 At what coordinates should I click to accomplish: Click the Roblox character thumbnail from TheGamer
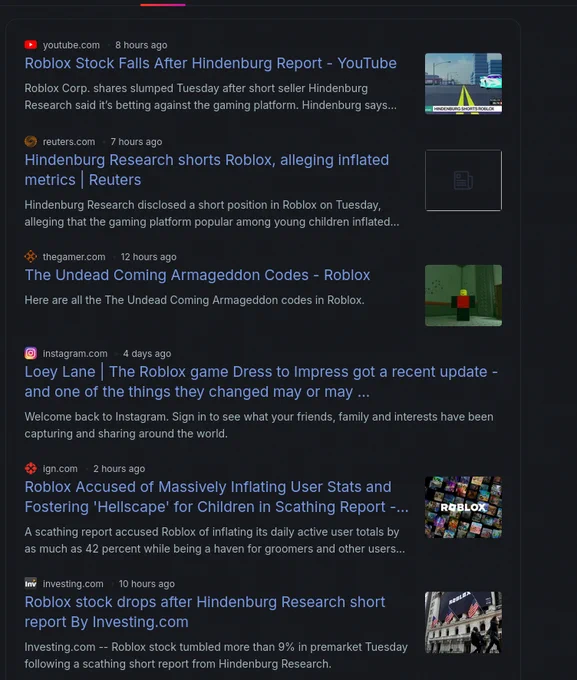[463, 295]
